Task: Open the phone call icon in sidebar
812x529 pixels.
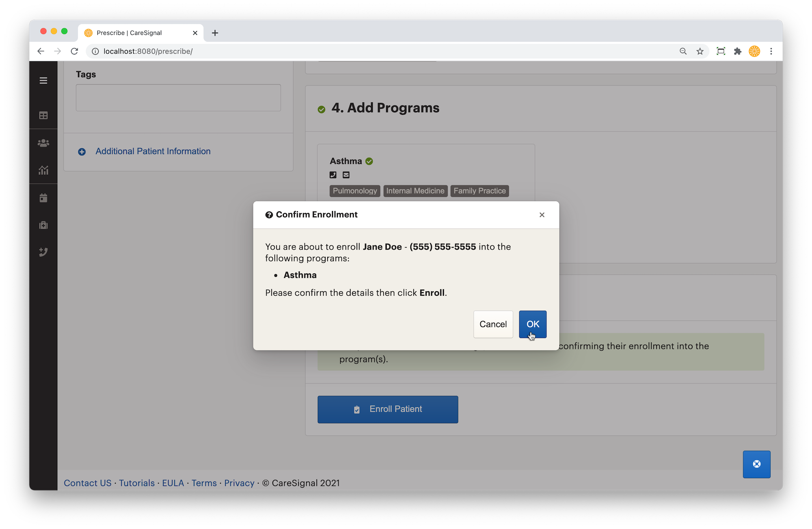Action: pos(43,252)
